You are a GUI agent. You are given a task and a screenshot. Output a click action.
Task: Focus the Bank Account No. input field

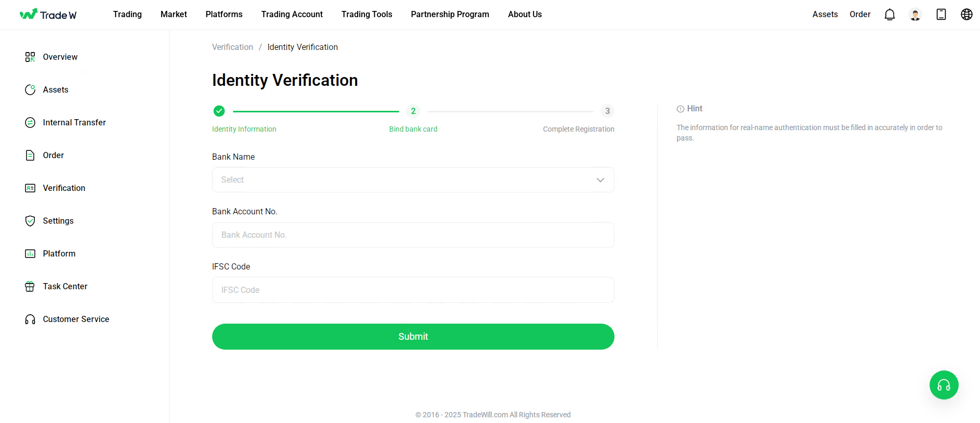click(413, 235)
